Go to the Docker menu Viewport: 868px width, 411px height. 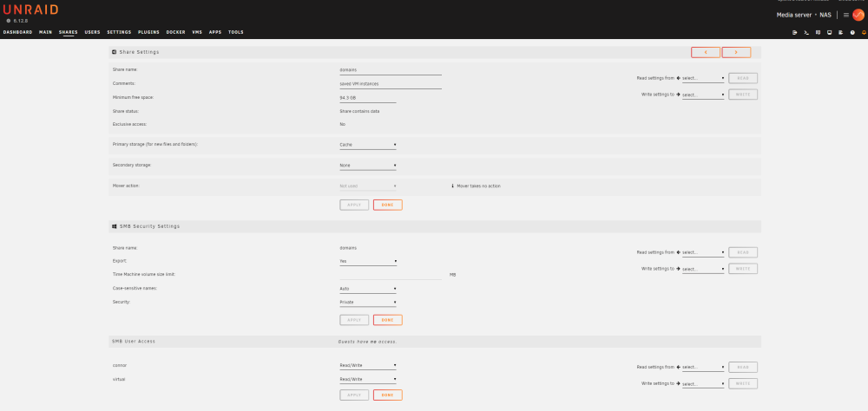coord(176,33)
